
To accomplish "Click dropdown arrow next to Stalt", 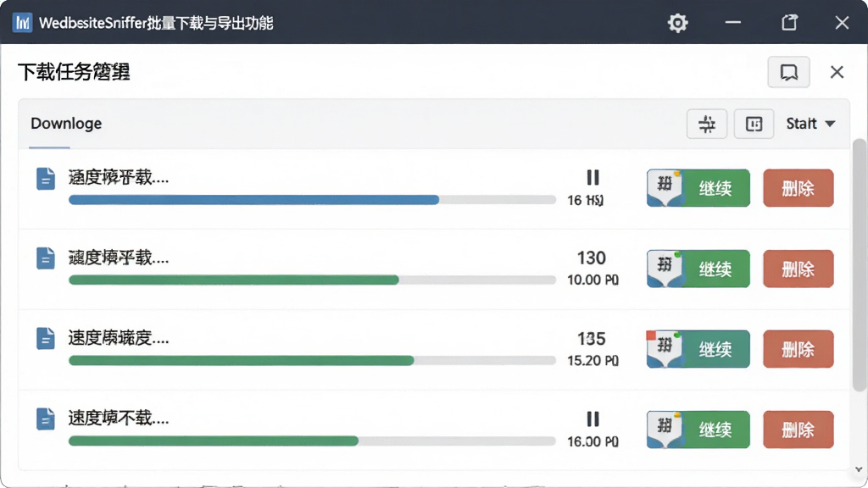I will pyautogui.click(x=830, y=124).
